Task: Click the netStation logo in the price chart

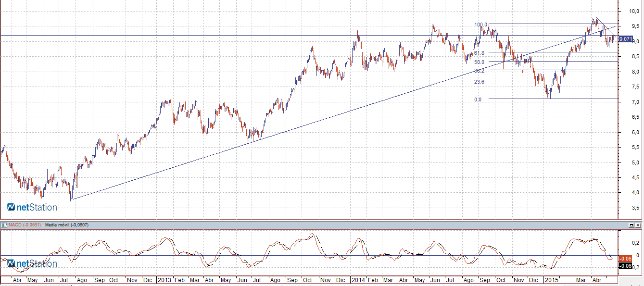Action: pos(32,207)
